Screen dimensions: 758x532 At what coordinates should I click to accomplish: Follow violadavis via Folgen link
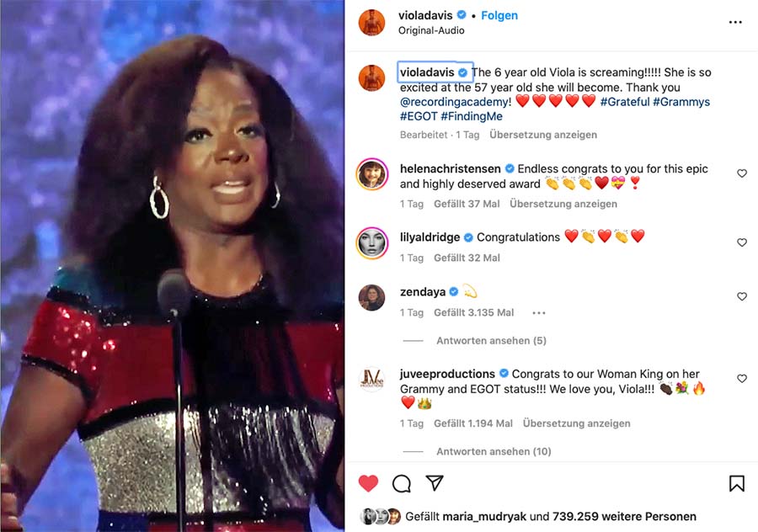click(499, 15)
